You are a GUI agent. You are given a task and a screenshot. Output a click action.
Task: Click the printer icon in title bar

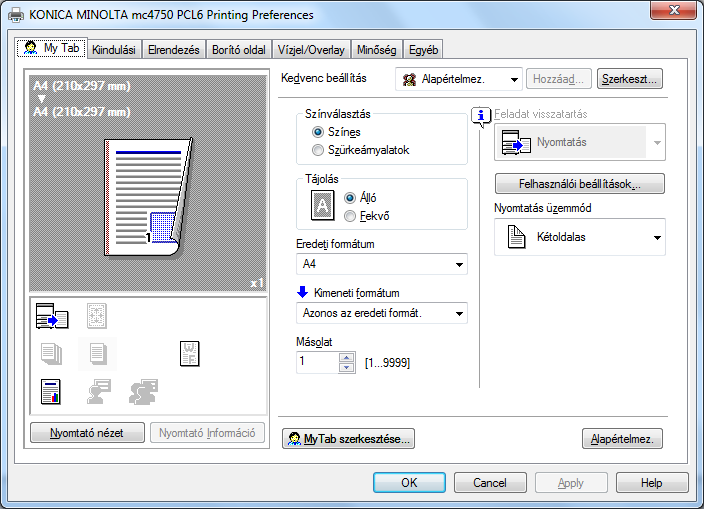[x=16, y=15]
